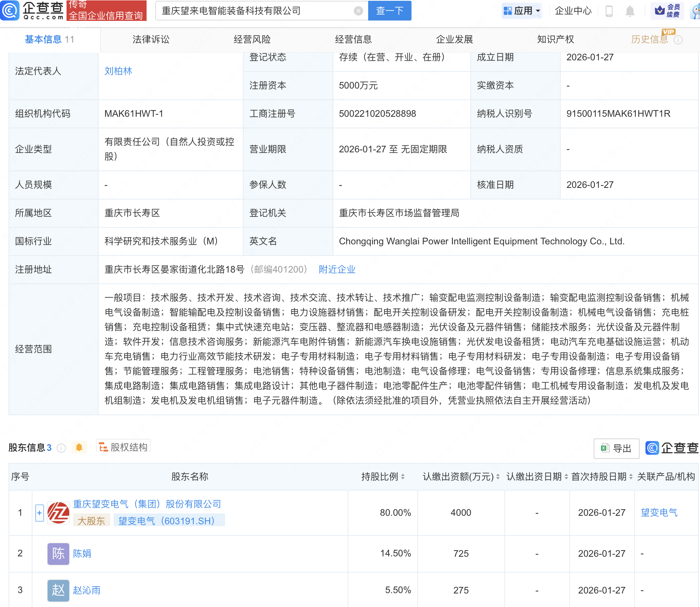Click the shareholder alert bell icon
The width and height of the screenshot is (700, 607).
coord(79,447)
